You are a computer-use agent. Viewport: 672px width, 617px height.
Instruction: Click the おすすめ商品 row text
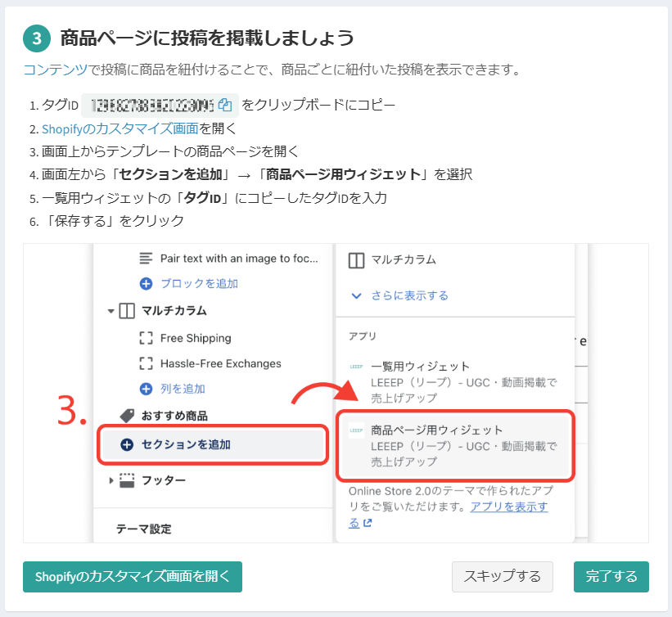pyautogui.click(x=174, y=416)
